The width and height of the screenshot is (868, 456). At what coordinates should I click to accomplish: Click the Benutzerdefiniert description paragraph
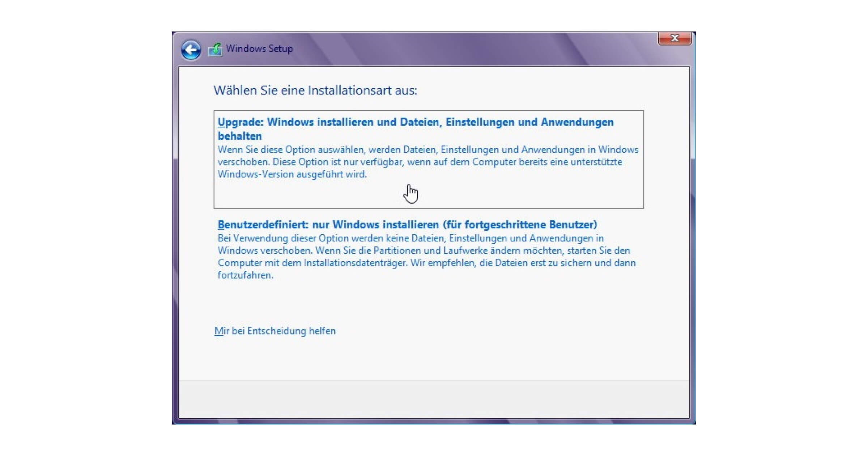tap(427, 257)
